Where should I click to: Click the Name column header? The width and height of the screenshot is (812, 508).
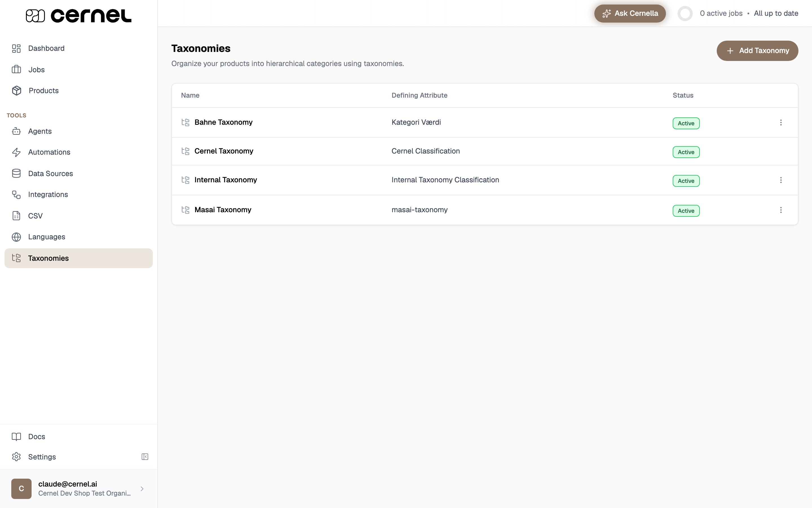click(x=190, y=95)
